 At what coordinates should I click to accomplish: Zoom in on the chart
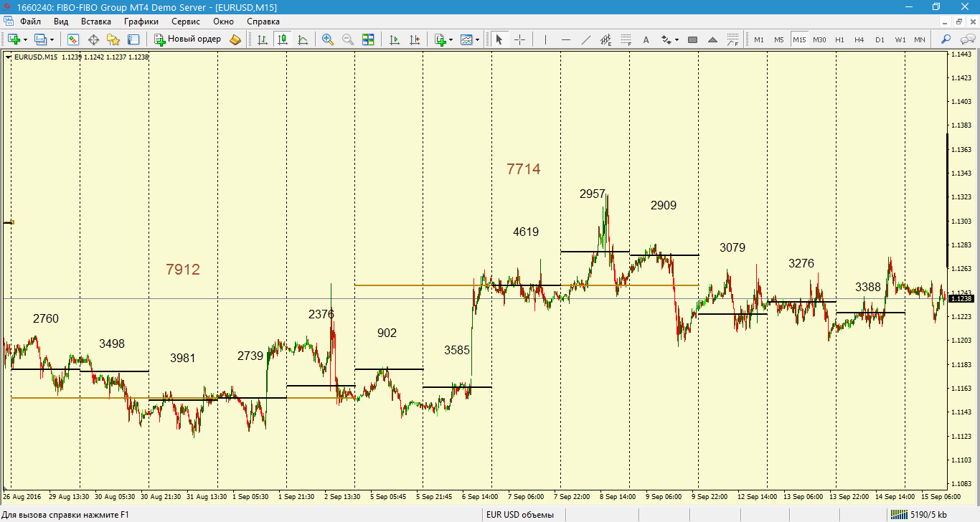328,39
